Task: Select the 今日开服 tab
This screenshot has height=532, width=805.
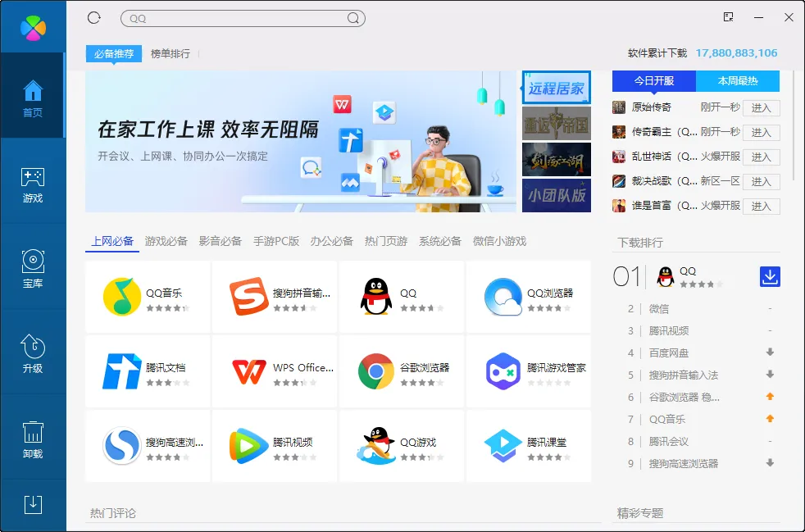Action: (x=654, y=80)
